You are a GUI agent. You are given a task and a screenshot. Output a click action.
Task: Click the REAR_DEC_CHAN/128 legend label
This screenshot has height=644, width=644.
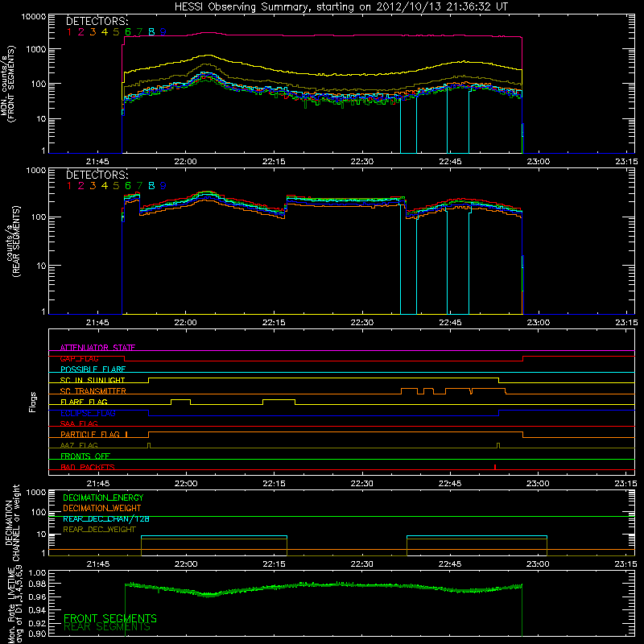point(106,518)
